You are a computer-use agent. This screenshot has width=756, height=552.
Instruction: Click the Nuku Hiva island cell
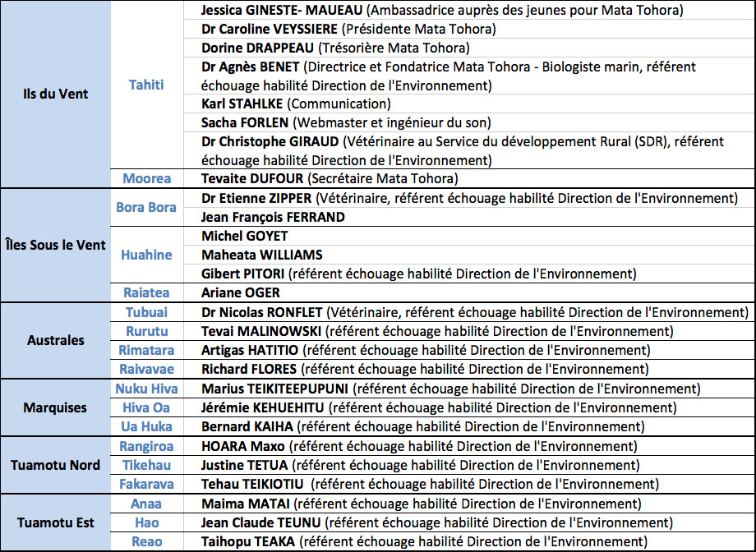click(x=146, y=389)
